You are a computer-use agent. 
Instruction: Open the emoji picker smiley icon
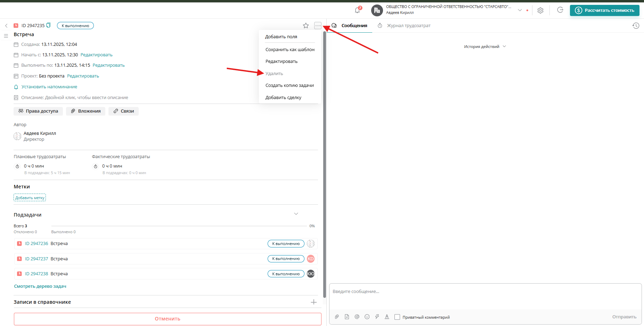pyautogui.click(x=367, y=317)
